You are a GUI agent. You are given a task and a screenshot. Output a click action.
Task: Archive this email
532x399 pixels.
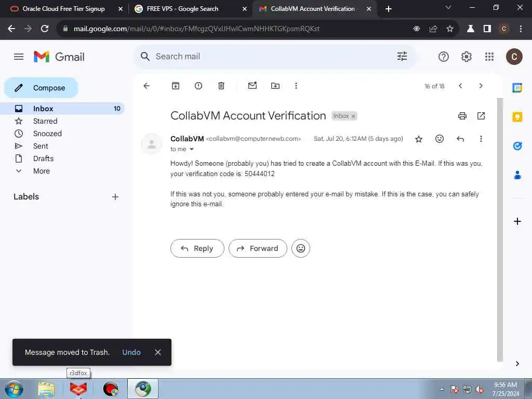point(176,86)
